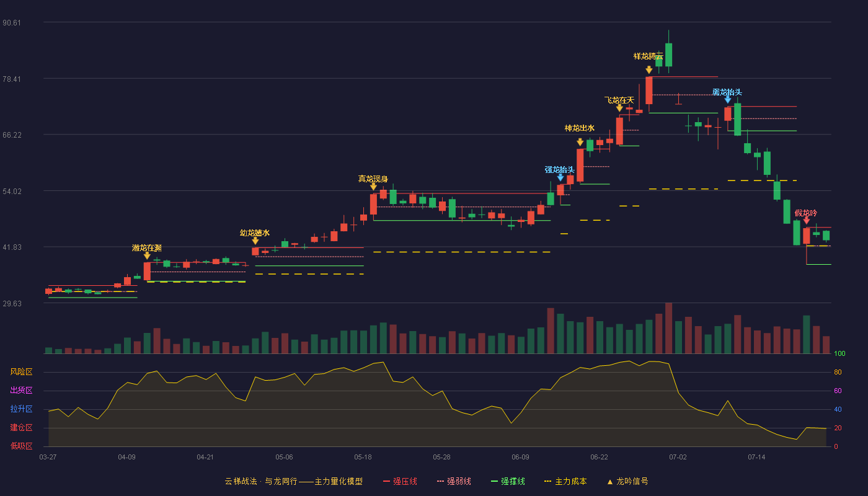
Task: Toggle the 云梯战法 主力量化模型 legend entry
Action: tap(293, 481)
